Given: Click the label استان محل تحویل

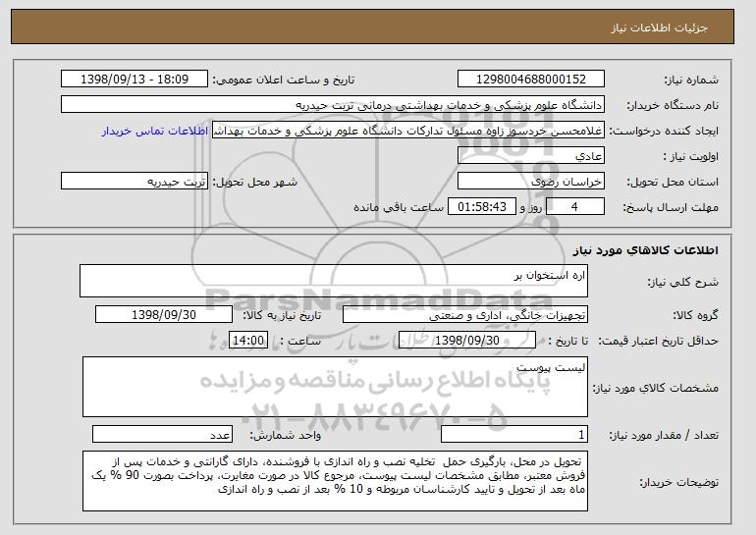Looking at the screenshot, I should [673, 182].
